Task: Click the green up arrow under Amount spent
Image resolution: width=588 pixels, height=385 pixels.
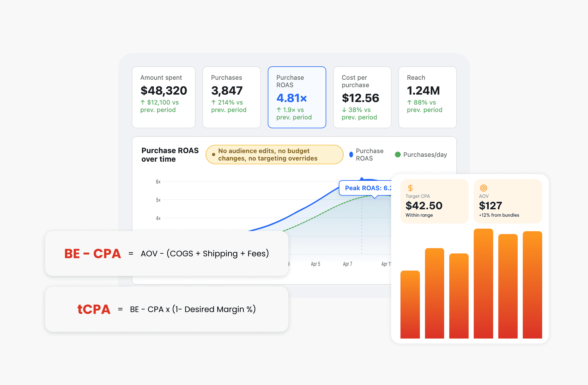Action: tap(143, 102)
